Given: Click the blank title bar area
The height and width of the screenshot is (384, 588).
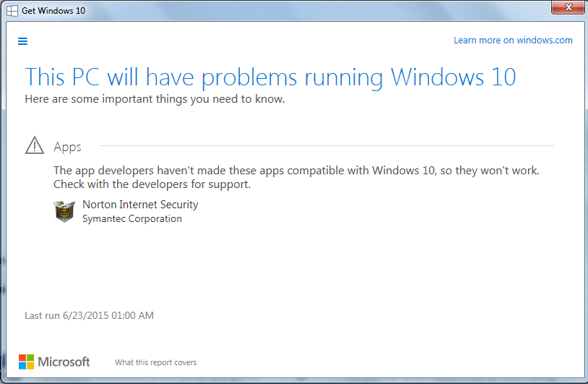Looking at the screenshot, I should [319, 11].
